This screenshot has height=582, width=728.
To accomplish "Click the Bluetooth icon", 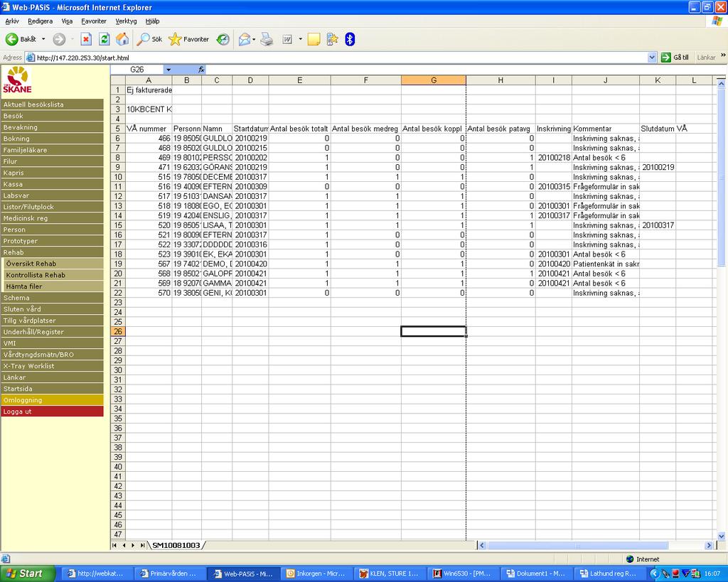I will 350,40.
